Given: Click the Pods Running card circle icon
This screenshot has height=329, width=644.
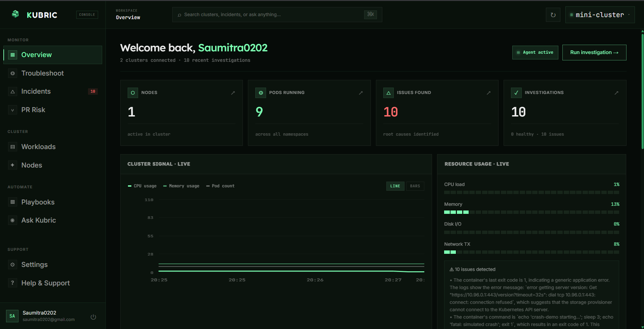Looking at the screenshot, I should coord(261,93).
